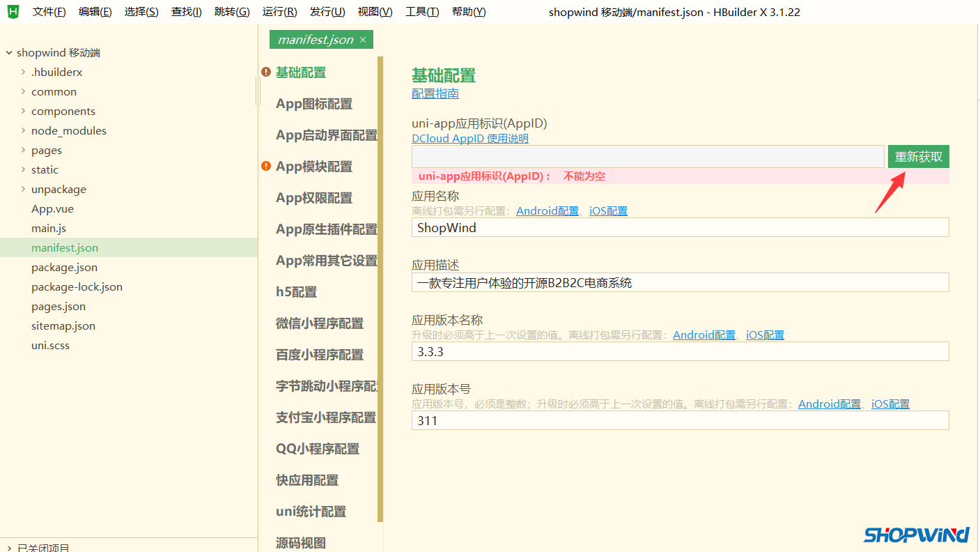Viewport: 980px width, 552px height.
Task: Select QQ小程序配置 section
Action: 318,449
